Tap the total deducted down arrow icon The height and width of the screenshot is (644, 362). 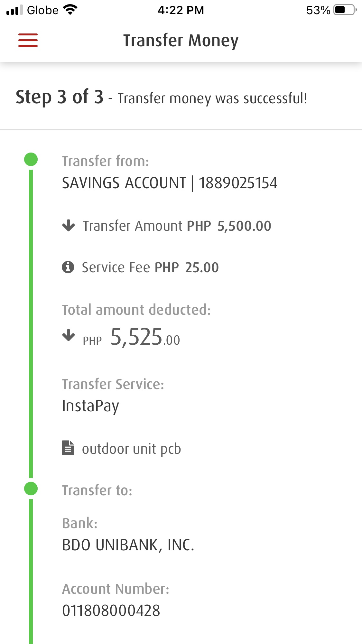[x=68, y=335]
